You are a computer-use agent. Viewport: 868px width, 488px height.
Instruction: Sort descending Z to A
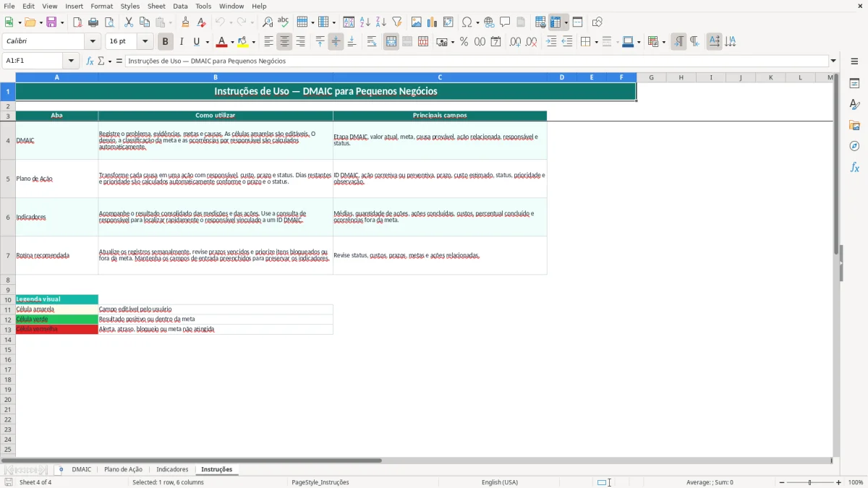tap(380, 22)
